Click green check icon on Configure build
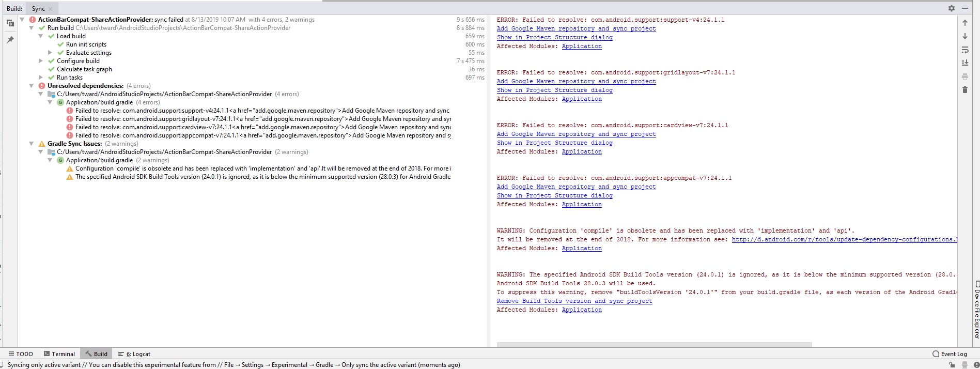 click(51, 61)
